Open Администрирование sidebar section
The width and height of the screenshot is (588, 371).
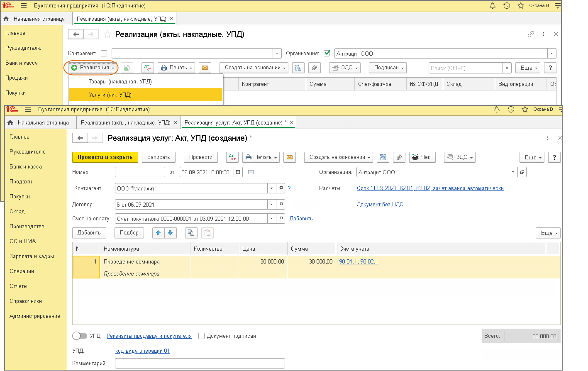click(35, 316)
